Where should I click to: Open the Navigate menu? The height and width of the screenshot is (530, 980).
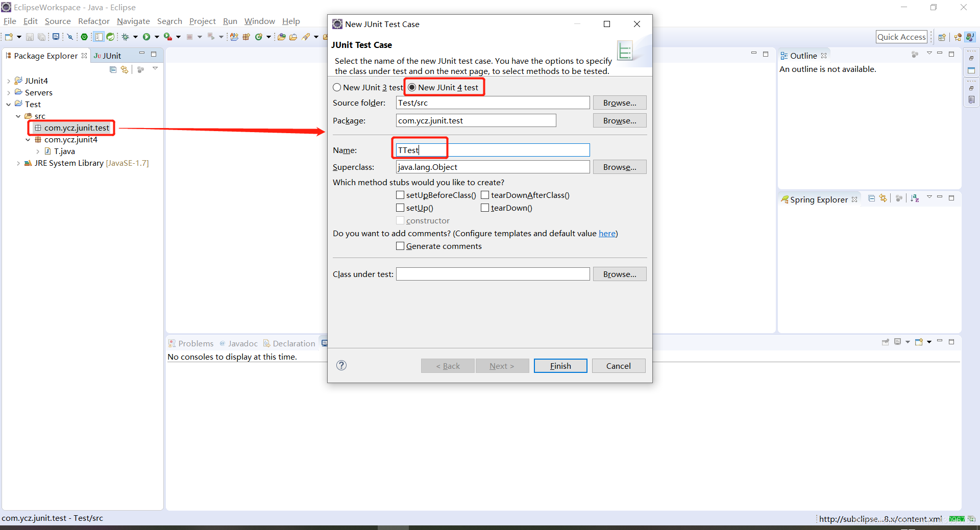[133, 21]
